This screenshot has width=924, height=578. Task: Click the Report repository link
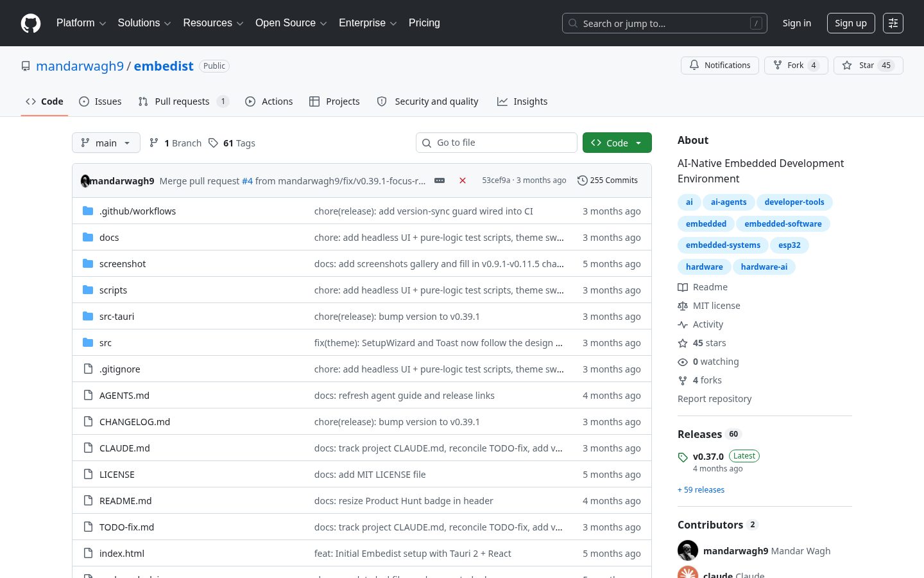coord(714,399)
